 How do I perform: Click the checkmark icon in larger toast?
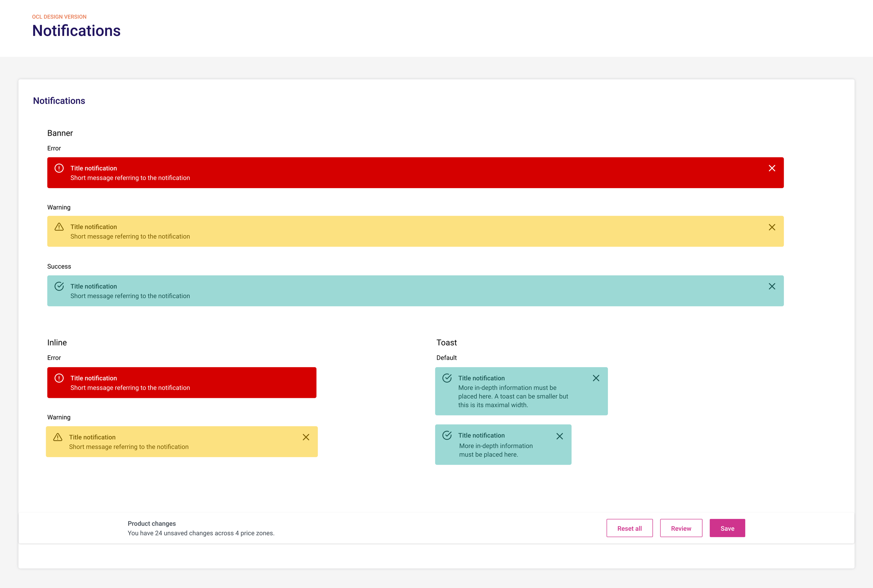tap(447, 378)
